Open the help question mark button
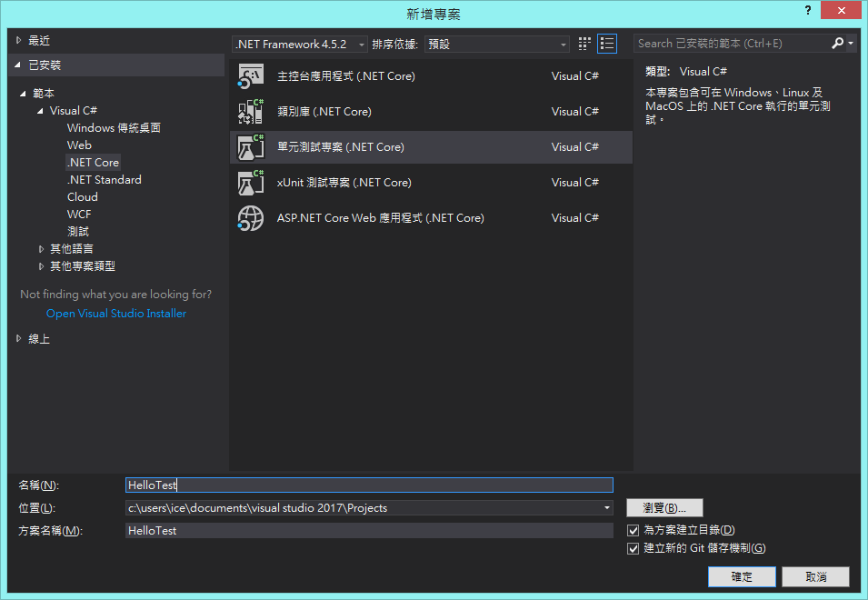Image resolution: width=868 pixels, height=600 pixels. 808,10
